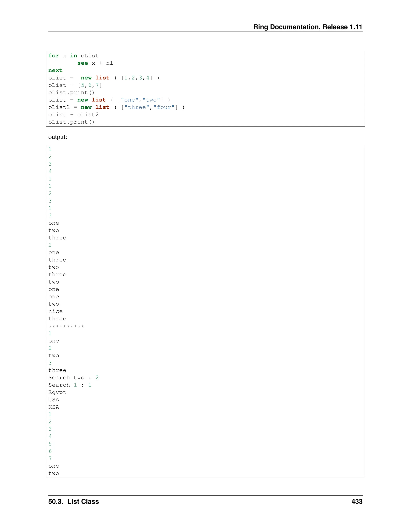This screenshot has width=411, height=532.
Task: Click the '50.3. List Class' footer text
Action: [x=73, y=501]
